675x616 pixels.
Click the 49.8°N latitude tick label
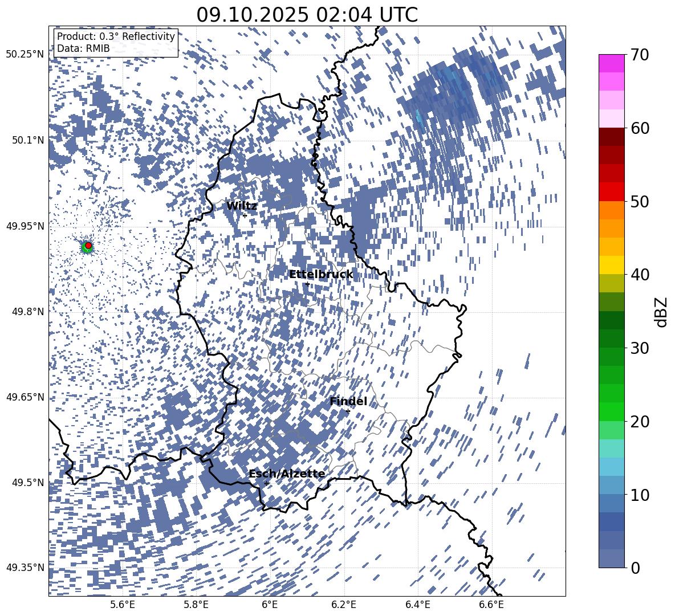point(28,312)
